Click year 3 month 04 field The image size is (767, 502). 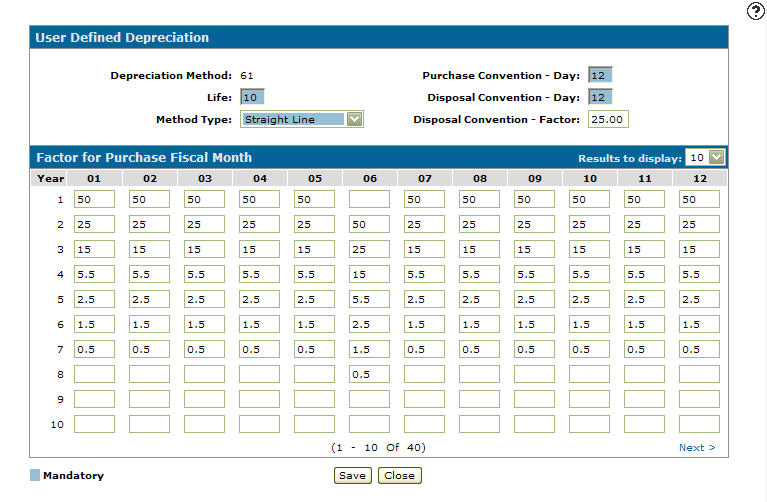(259, 249)
